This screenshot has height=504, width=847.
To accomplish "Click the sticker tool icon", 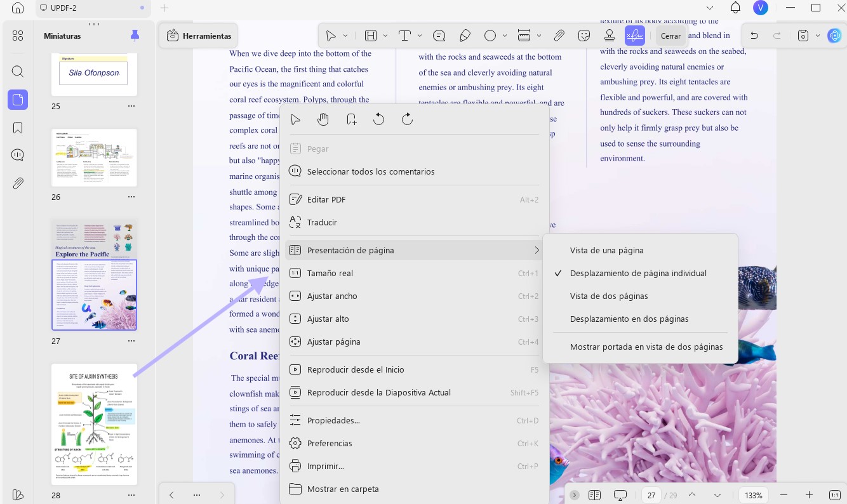I will click(x=585, y=36).
